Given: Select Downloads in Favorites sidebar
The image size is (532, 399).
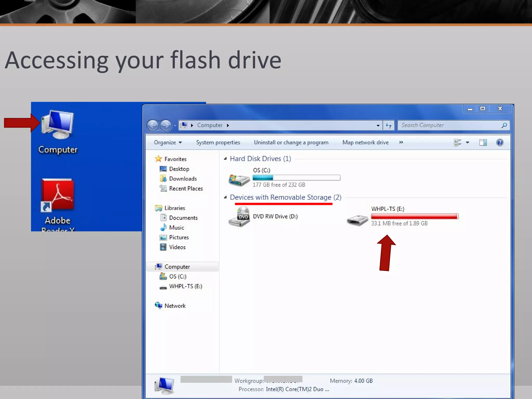Looking at the screenshot, I should click(x=183, y=179).
